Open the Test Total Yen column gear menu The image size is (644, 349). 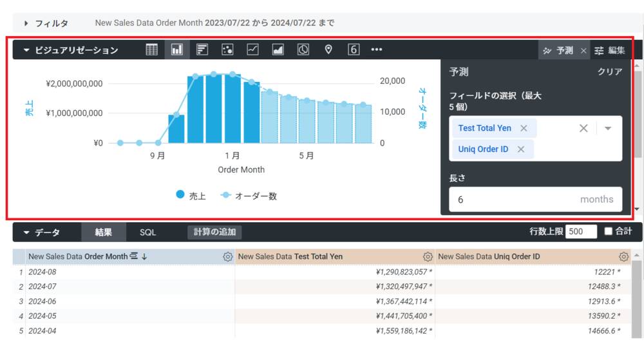[427, 256]
